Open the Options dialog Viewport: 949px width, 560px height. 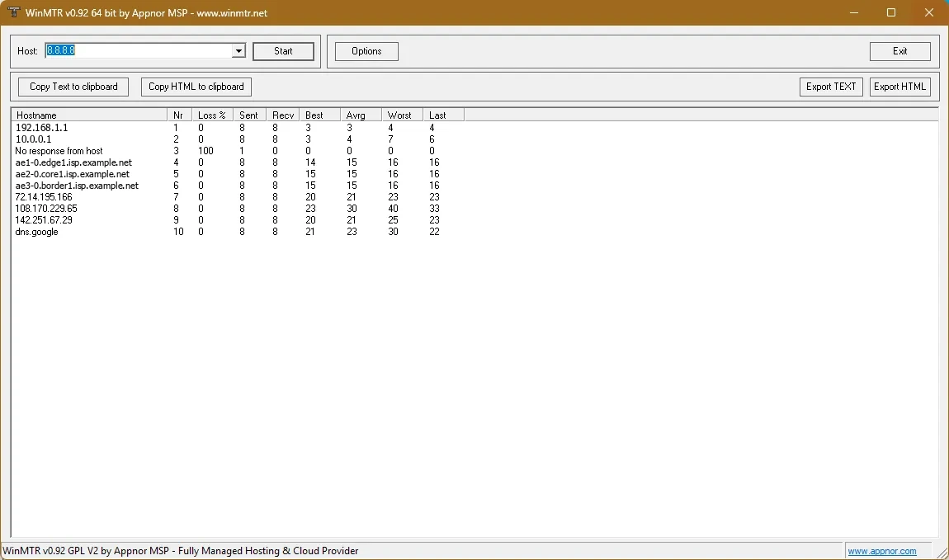coord(366,51)
